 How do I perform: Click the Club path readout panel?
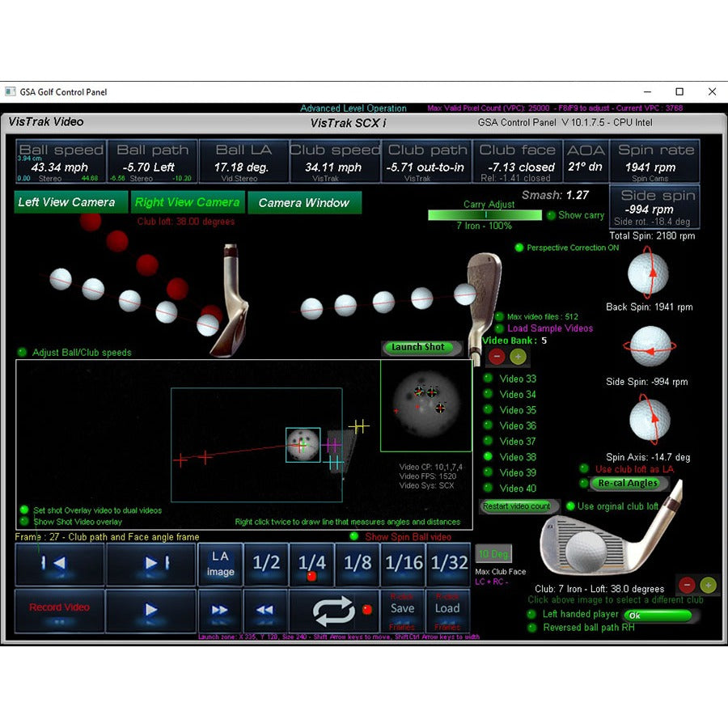coord(426,161)
